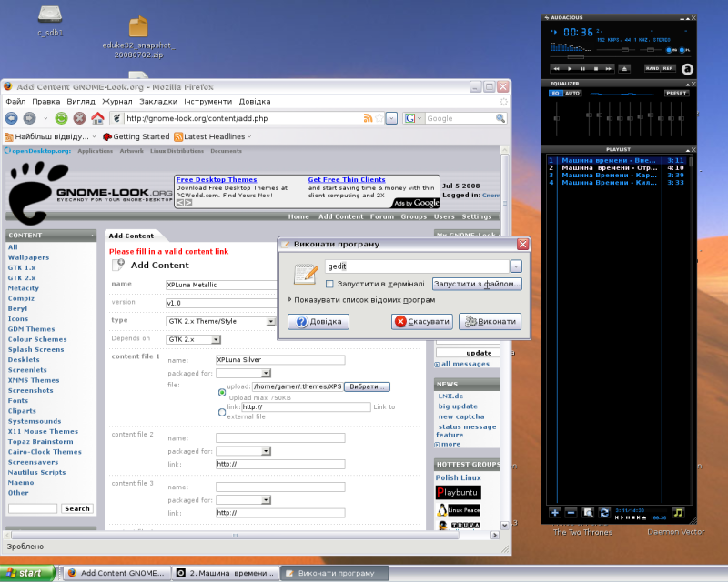Open Latest Headlines feed bookmark

[213, 136]
